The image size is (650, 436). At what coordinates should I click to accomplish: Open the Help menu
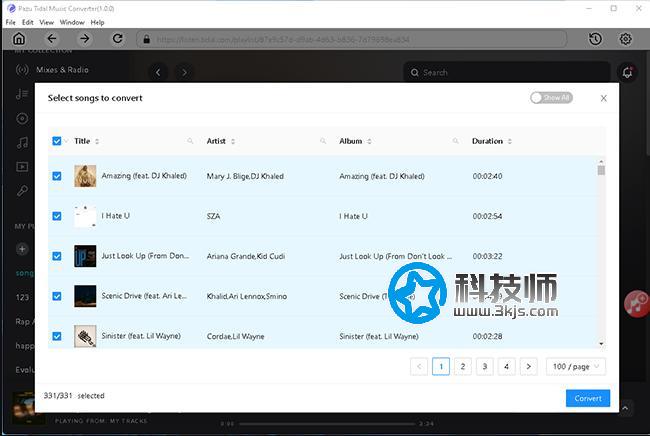(x=97, y=22)
